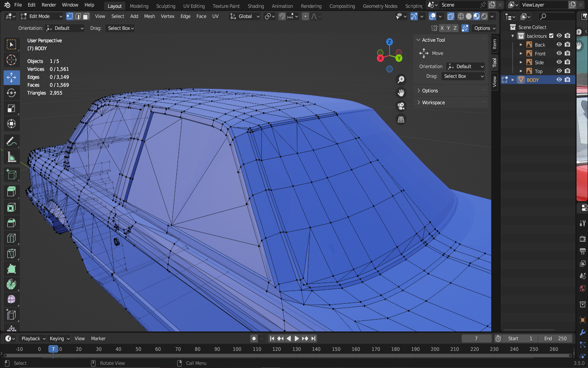Screen dimensions: 588x368
Task: Switch to face select mode
Action: click(x=86, y=16)
